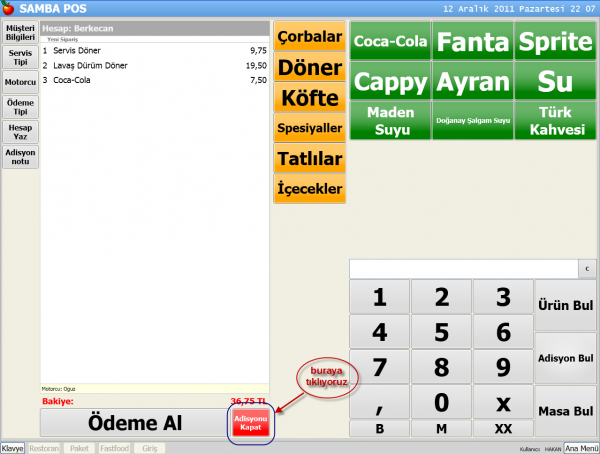Show the Tatlılar category
The image size is (600, 454).
310,158
